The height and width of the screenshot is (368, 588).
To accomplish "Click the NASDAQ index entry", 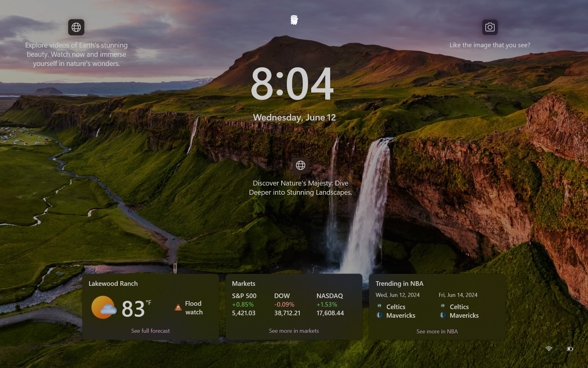I will point(330,304).
